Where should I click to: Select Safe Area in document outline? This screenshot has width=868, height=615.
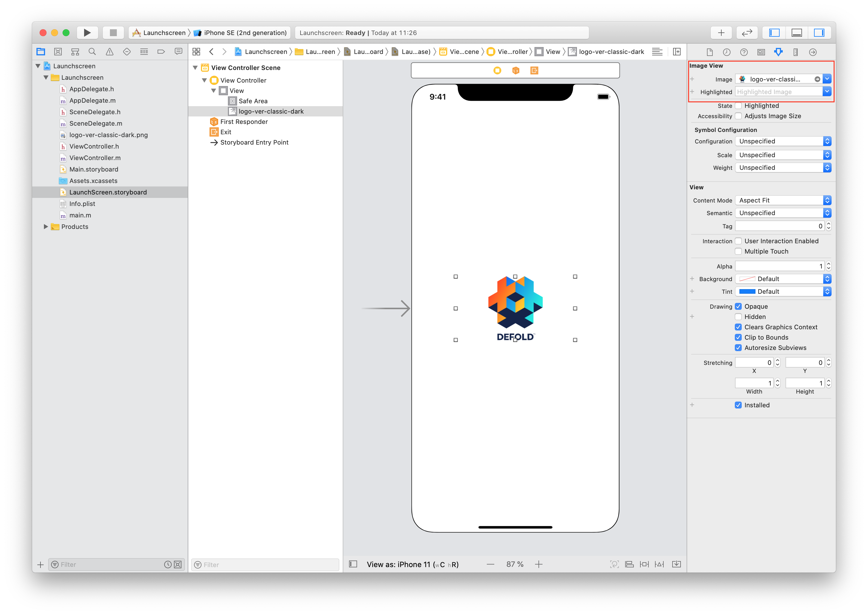(x=253, y=101)
